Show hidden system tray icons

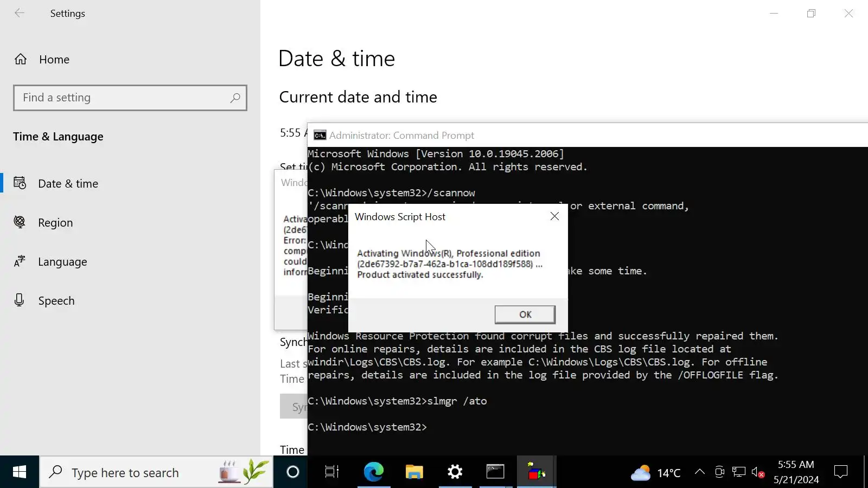coord(700,472)
